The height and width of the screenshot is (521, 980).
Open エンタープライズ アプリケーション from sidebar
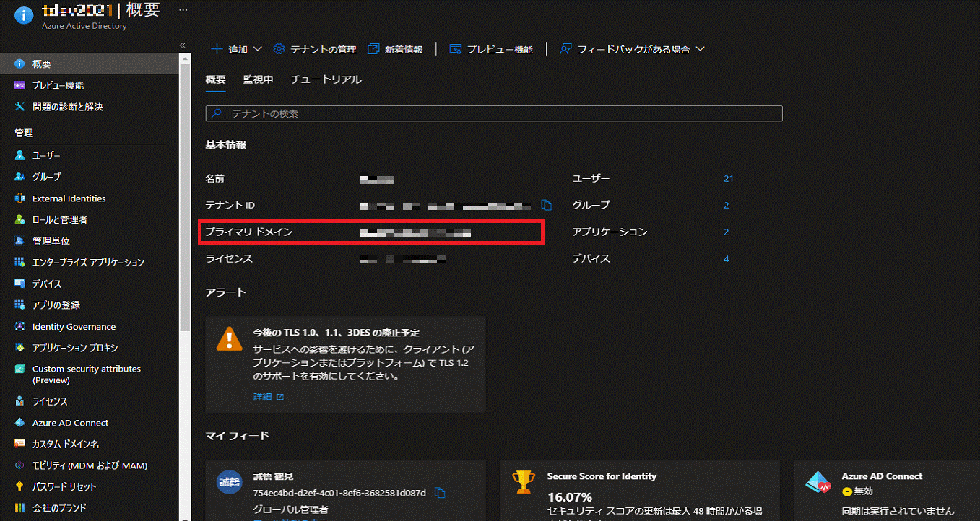(x=88, y=263)
